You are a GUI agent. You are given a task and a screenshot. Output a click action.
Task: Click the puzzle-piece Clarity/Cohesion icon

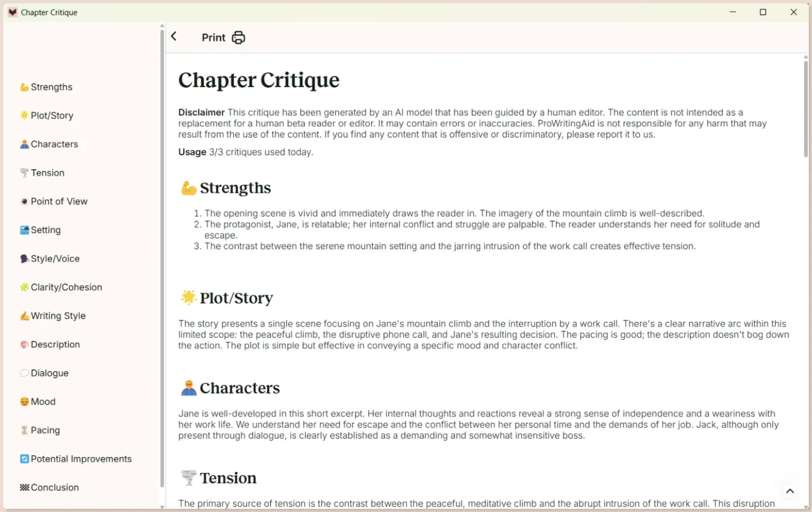tap(24, 287)
